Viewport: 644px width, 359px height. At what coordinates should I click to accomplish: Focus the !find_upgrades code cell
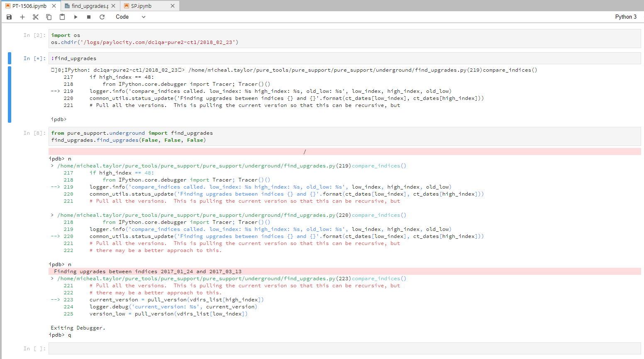(x=344, y=58)
